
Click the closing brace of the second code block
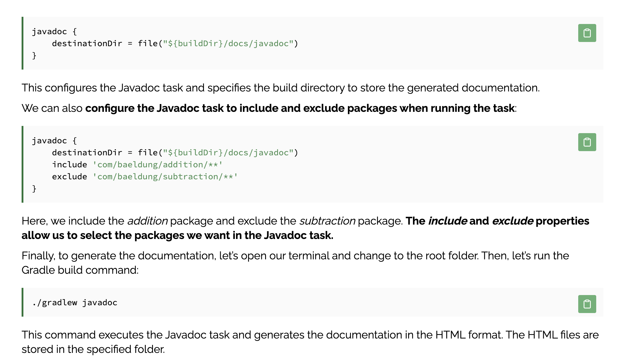34,189
